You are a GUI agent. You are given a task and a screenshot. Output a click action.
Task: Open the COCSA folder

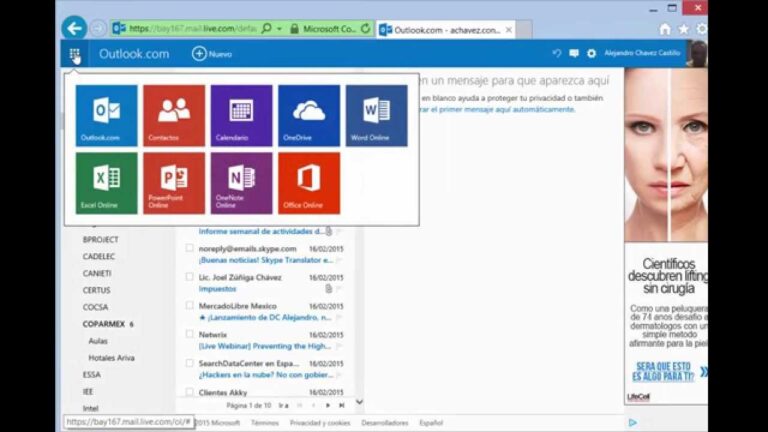pos(96,307)
